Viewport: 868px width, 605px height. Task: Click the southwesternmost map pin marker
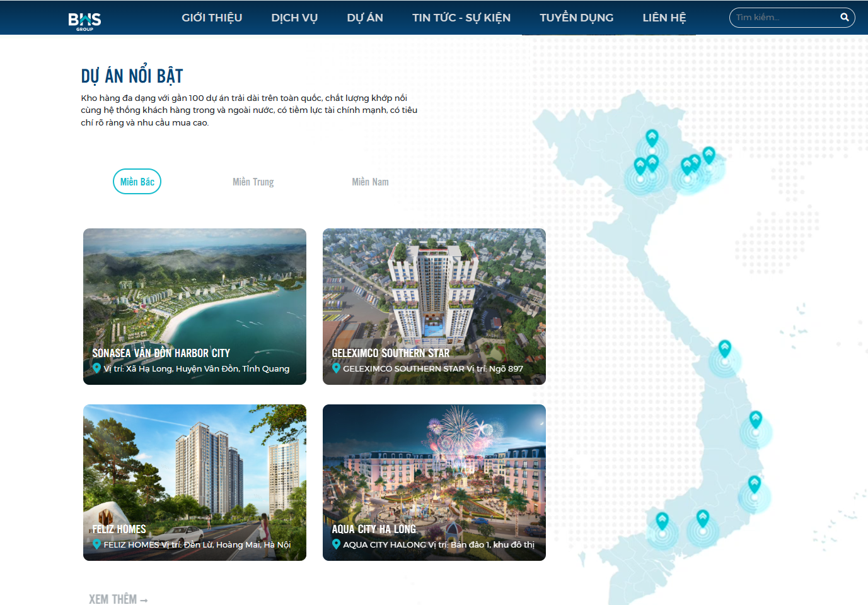click(662, 520)
